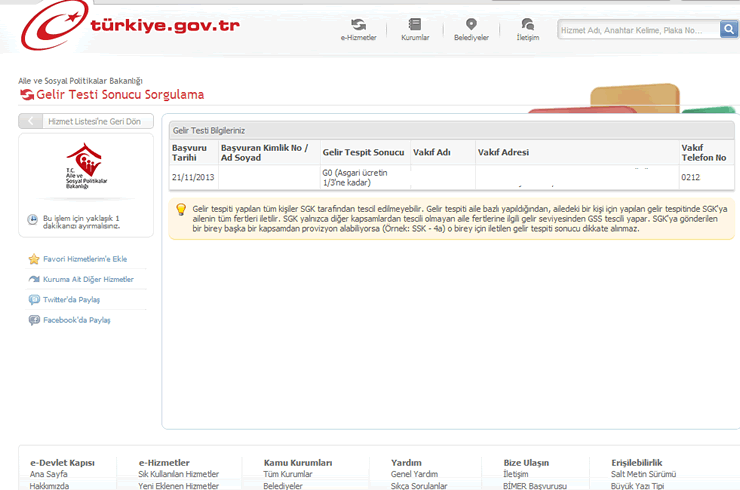Click the Aile ve Sosyal Bakanlığı logo
The width and height of the screenshot is (740, 490).
(85, 167)
